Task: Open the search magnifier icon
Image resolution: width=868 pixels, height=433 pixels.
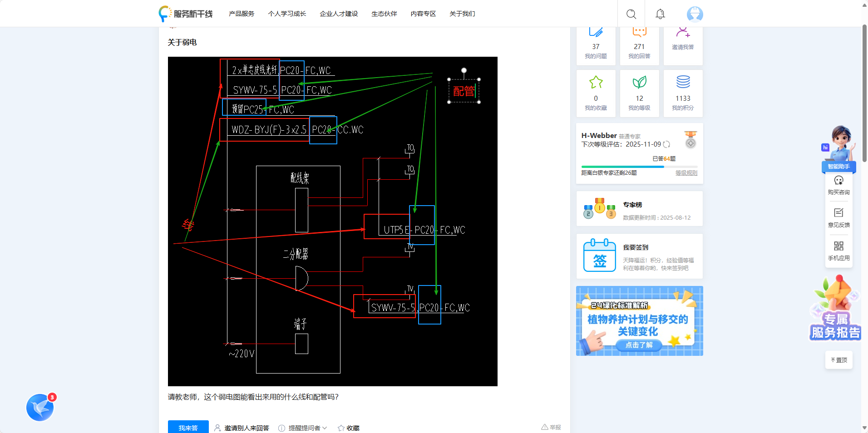Action: (631, 14)
